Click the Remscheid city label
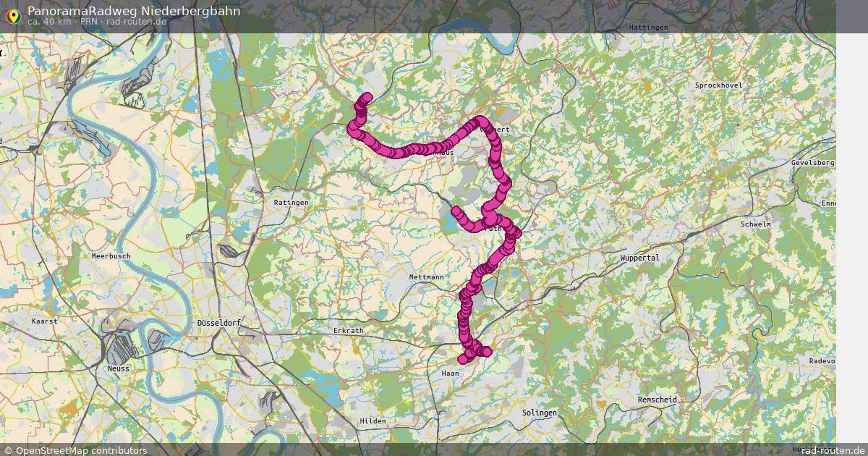This screenshot has height=456, width=868. click(x=658, y=400)
